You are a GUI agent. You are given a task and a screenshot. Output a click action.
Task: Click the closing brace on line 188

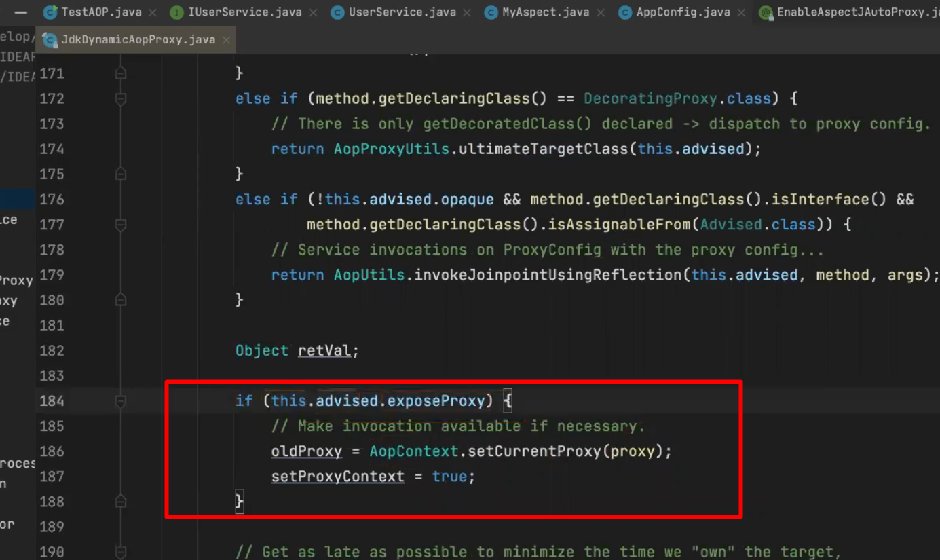click(x=239, y=502)
